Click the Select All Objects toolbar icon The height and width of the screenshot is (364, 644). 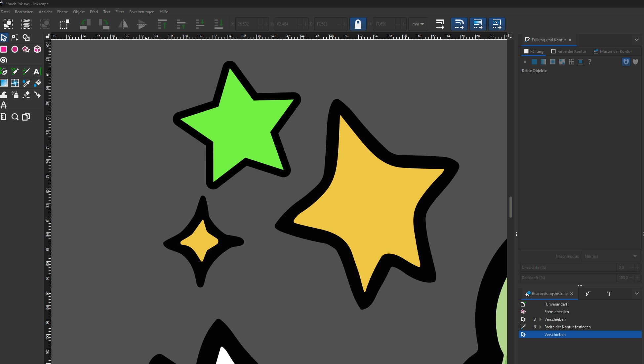(x=7, y=24)
